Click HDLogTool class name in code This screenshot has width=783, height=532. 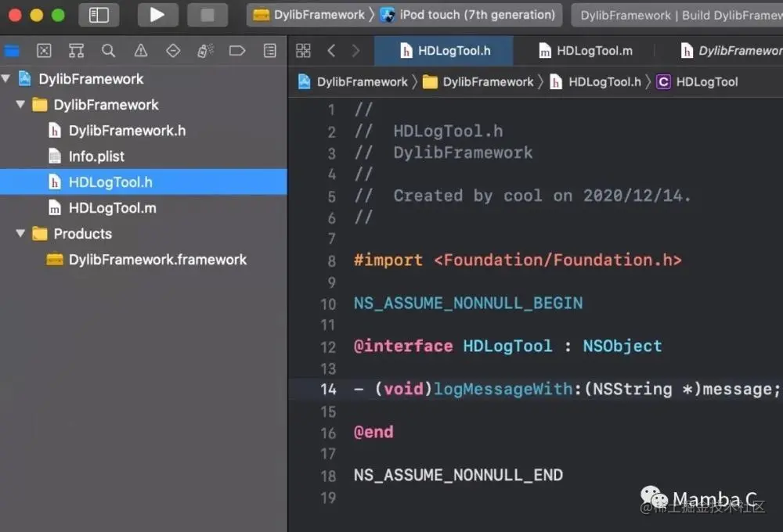pos(507,346)
